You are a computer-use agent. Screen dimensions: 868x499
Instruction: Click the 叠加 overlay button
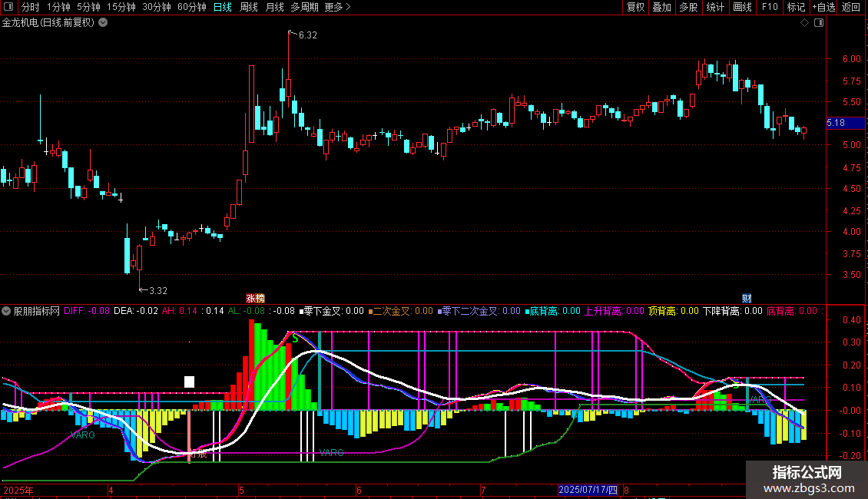(x=661, y=7)
